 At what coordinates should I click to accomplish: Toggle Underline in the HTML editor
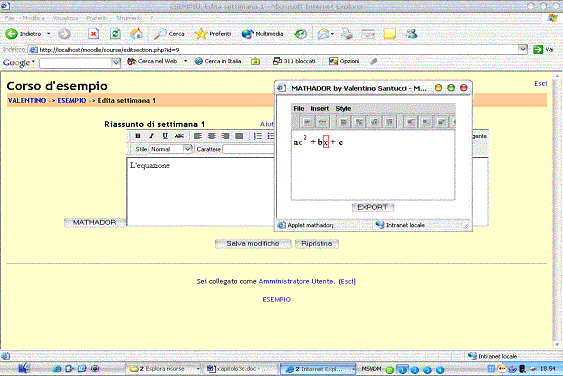165,136
